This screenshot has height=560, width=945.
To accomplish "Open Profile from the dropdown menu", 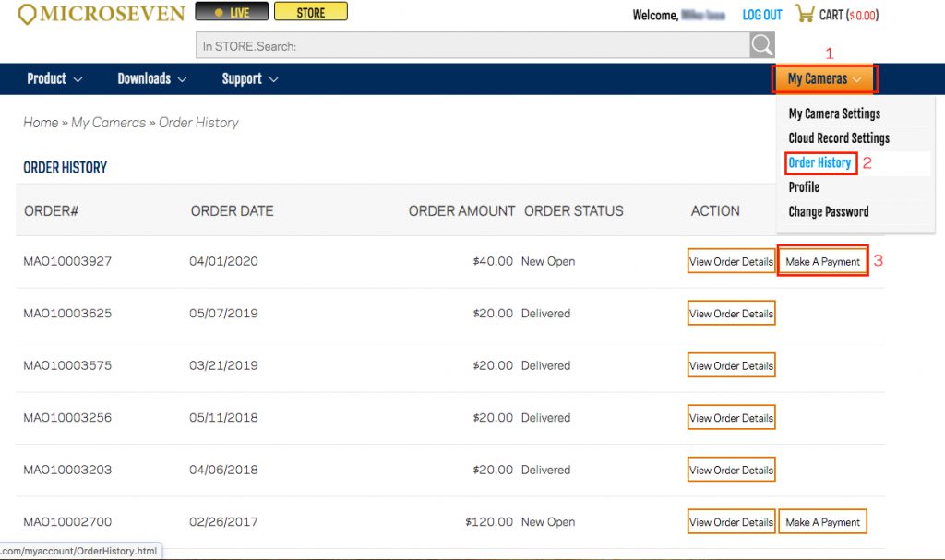I will 804,187.
